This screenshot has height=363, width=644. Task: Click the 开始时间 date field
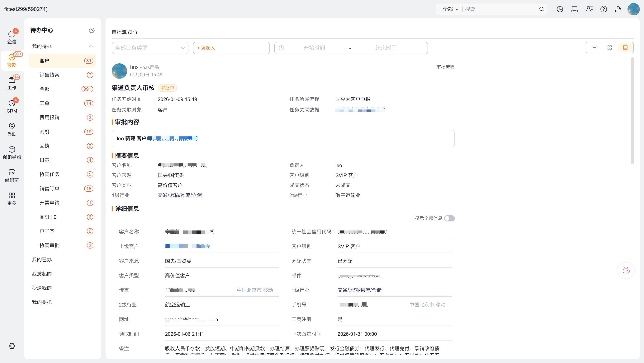314,48
